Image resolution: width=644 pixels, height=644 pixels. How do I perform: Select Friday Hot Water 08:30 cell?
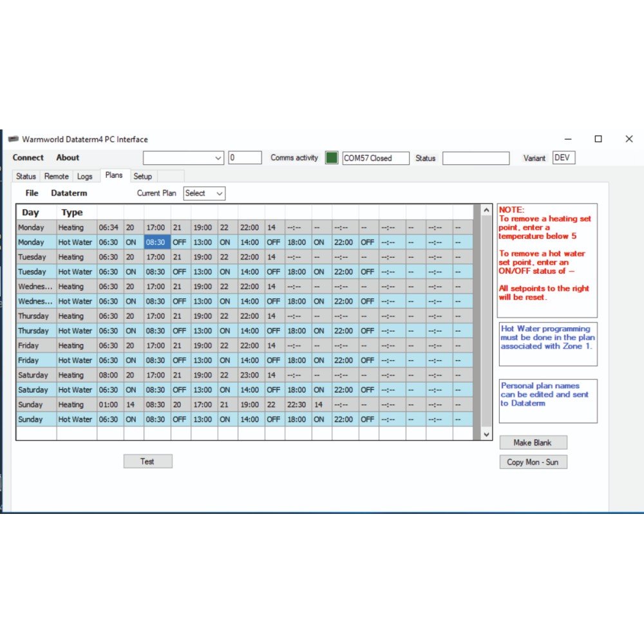tap(157, 360)
